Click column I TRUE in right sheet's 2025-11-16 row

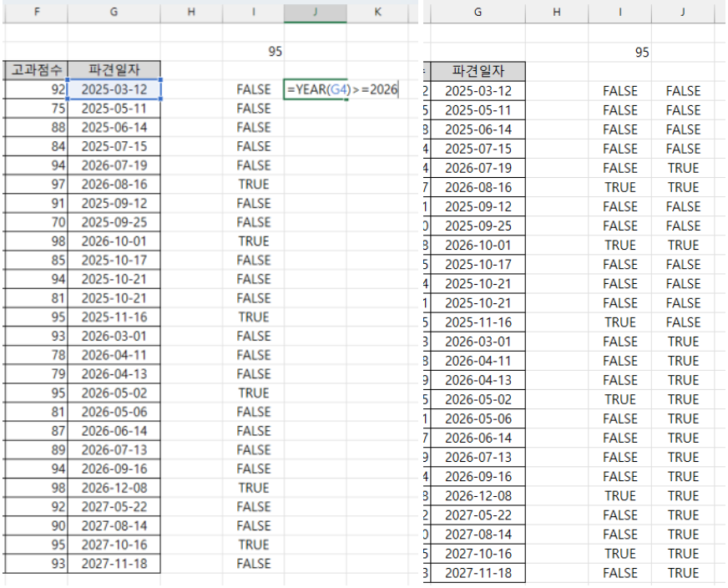(619, 322)
